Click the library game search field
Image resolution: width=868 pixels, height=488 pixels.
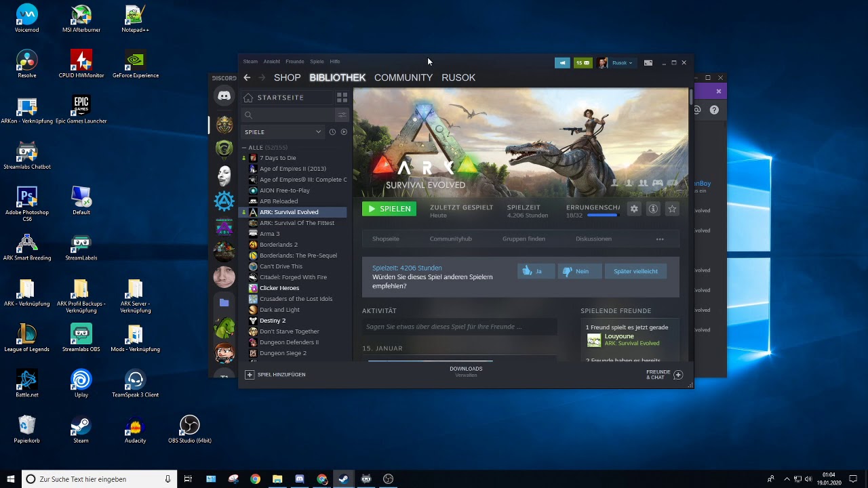pos(288,115)
